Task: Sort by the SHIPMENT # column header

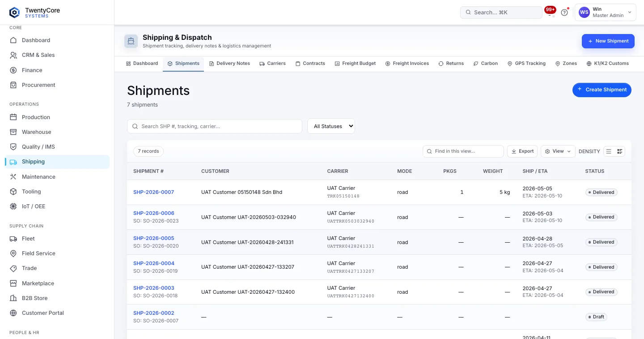Action: pos(148,171)
